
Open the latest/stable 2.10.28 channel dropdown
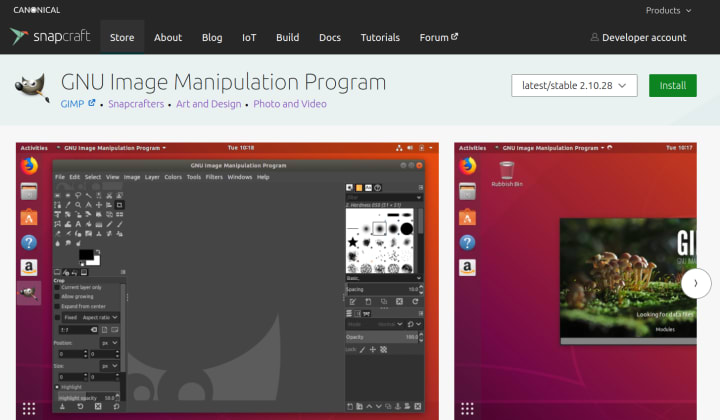click(574, 85)
